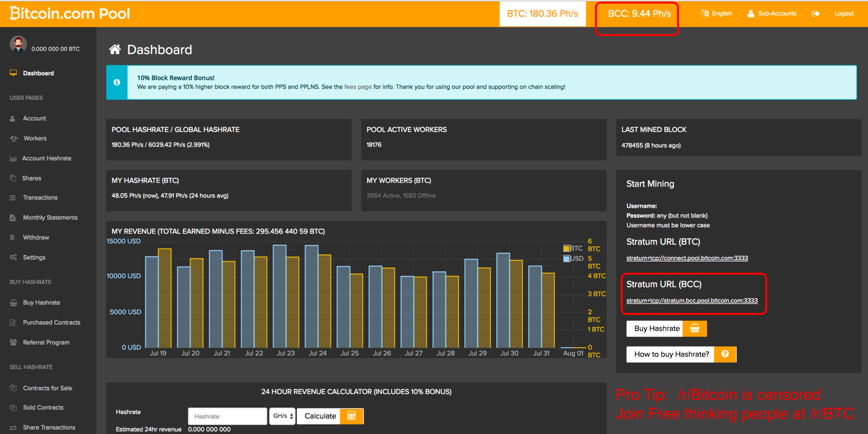Click the Withdraw bitcoin icon

[x=12, y=237]
